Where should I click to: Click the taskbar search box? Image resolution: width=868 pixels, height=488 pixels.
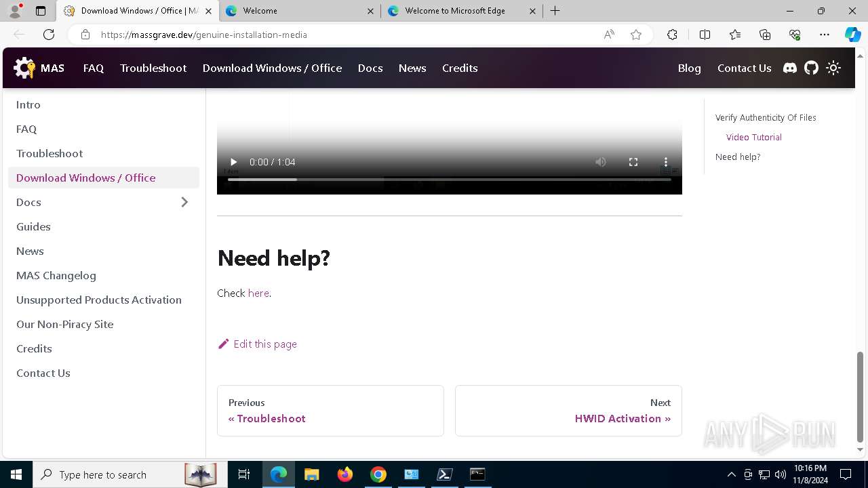click(x=129, y=474)
